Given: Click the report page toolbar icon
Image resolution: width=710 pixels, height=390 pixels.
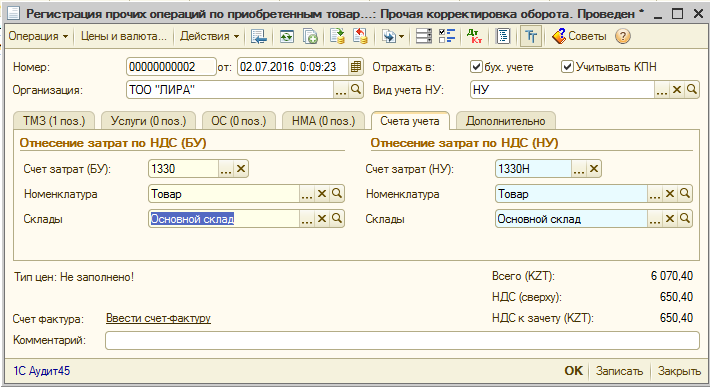Looking at the screenshot, I should pyautogui.click(x=503, y=36).
